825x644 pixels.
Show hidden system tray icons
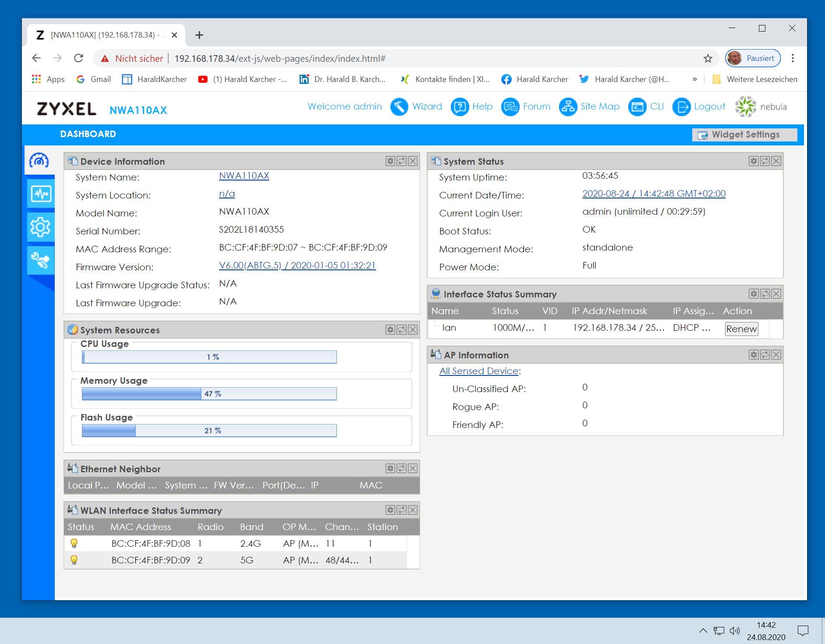pyautogui.click(x=703, y=631)
